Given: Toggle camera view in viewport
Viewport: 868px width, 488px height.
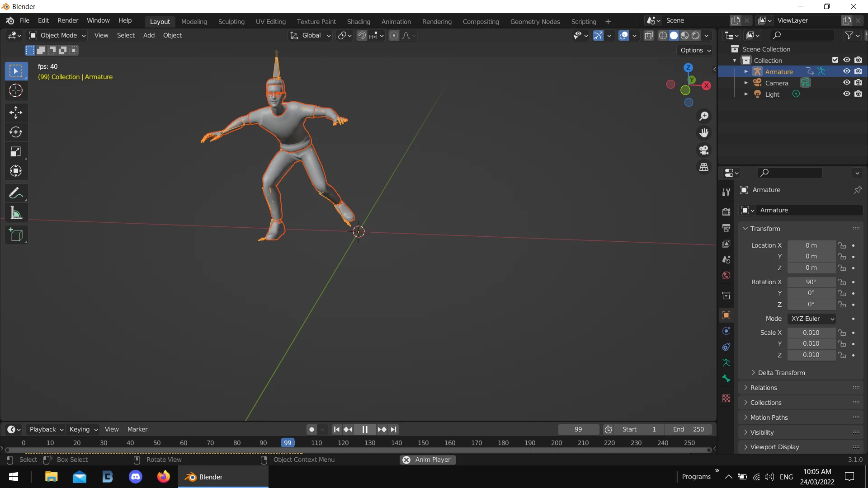Looking at the screenshot, I should pos(704,150).
